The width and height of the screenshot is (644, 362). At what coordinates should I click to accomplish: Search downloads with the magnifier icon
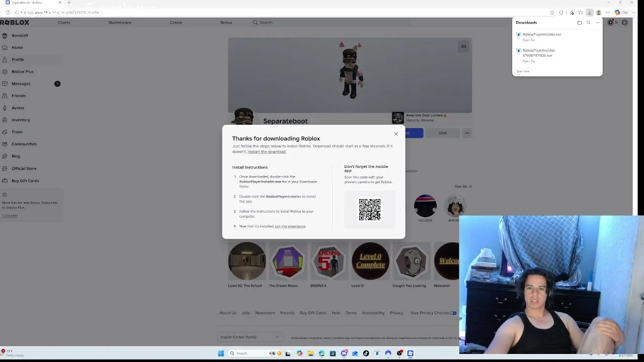[x=589, y=23]
